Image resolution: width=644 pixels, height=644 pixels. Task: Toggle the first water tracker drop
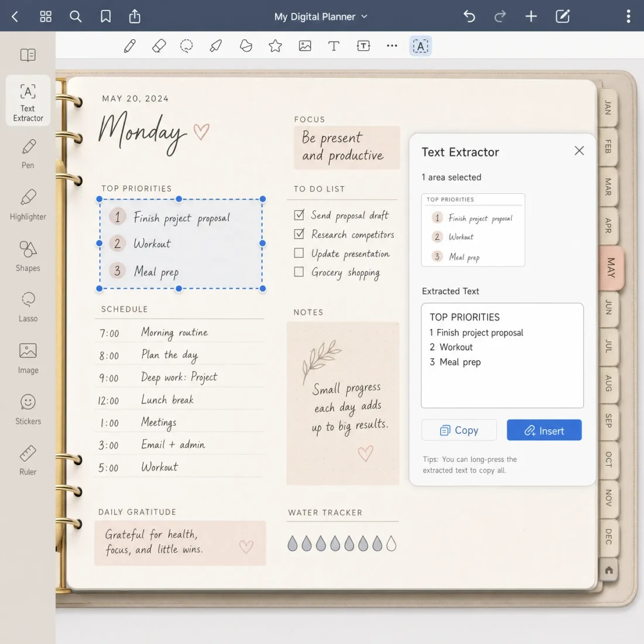pos(292,543)
